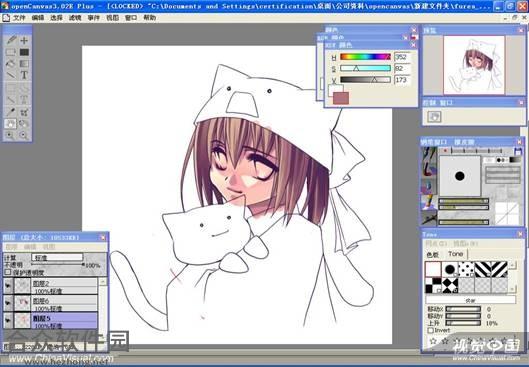This screenshot has width=529, height=367.
Task: Click the tone pattern scroll-down arrow
Action: click(512, 289)
